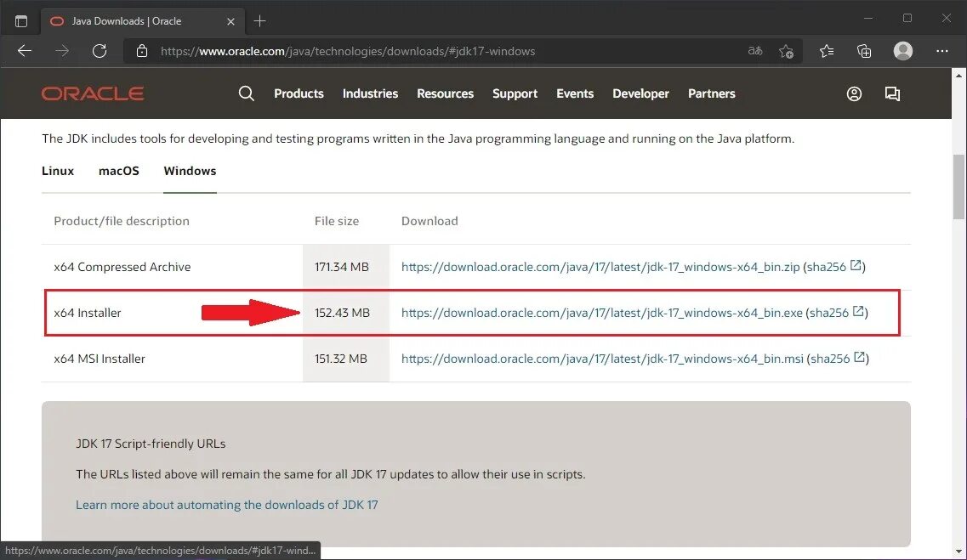Open the Resources menu
967x560 pixels.
click(446, 93)
